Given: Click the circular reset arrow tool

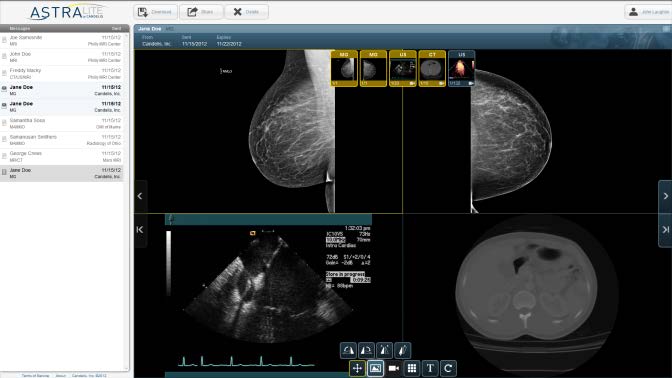Looking at the screenshot, I should point(448,369).
